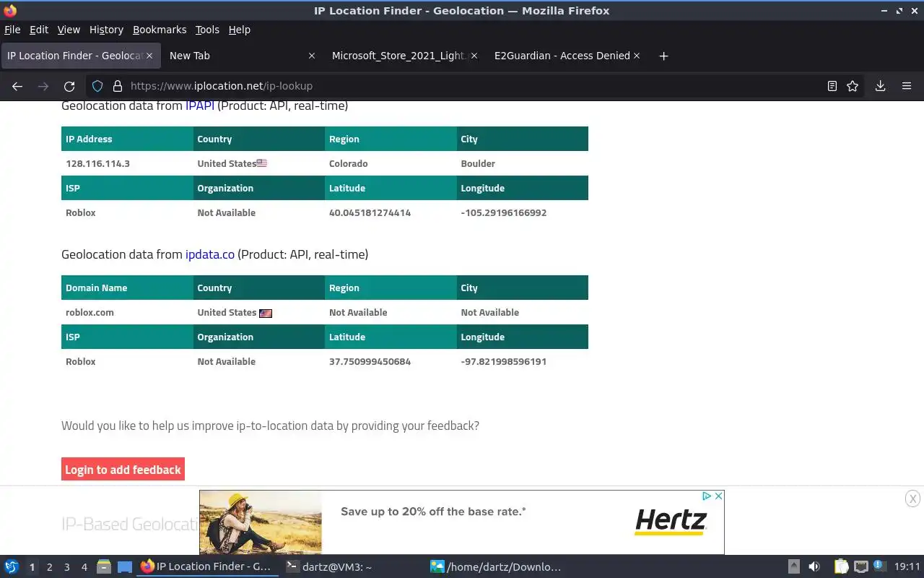Toggle reader view icon
Screen dimensions: 924x578
click(x=832, y=86)
